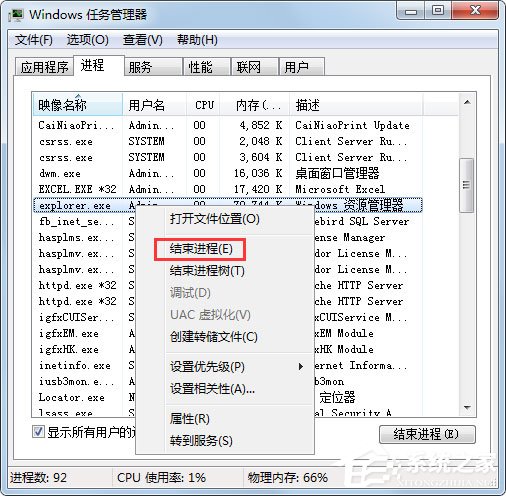
Task: Click the scrollbar up arrow
Action: pos(467,102)
